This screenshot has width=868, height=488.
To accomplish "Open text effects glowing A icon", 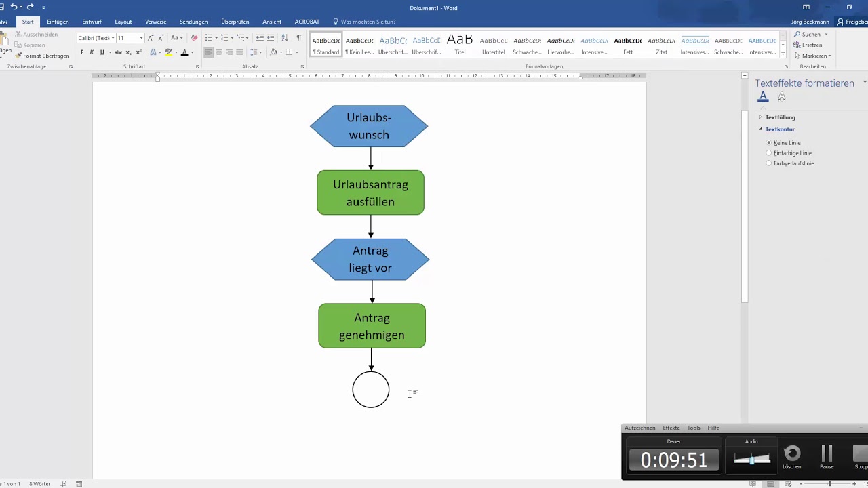I will (153, 52).
